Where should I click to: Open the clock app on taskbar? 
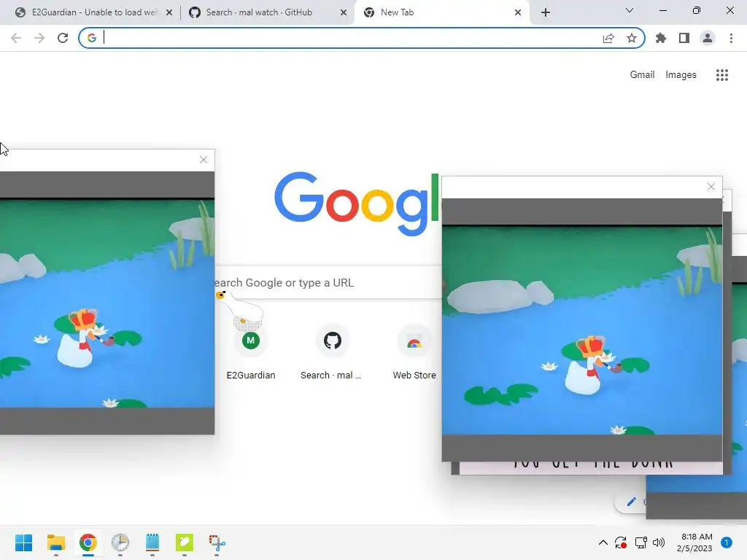[120, 542]
